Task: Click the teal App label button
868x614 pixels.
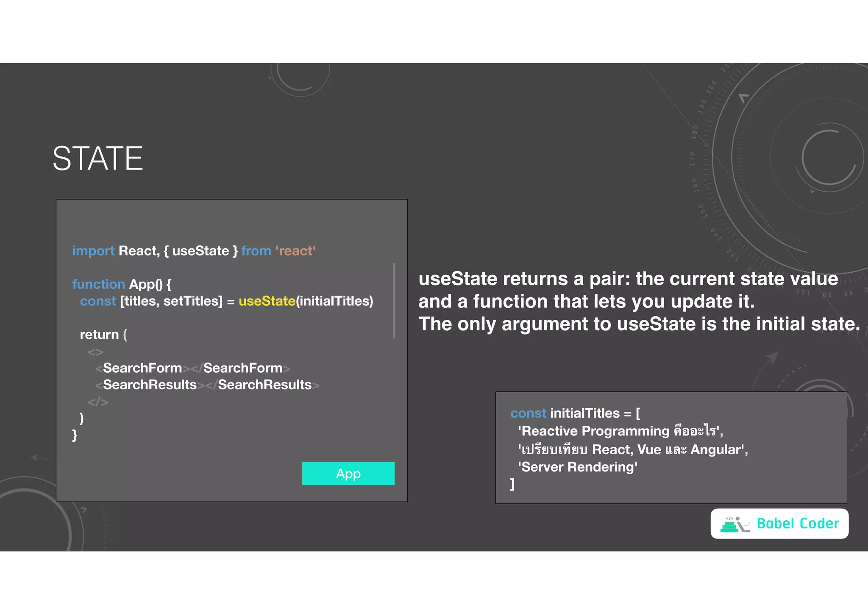Action: point(348,473)
